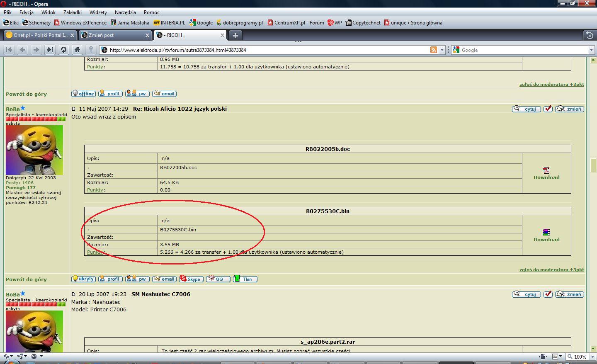
Task: Open the dobreprogramy.pl bookmark
Action: pos(240,23)
